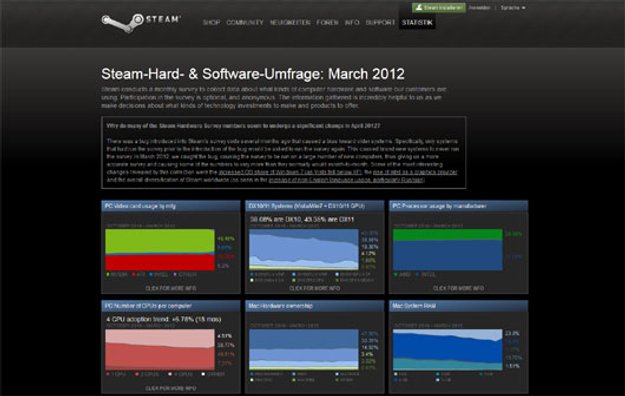The image size is (625, 396).
Task: Click the Mac hardware ownership chart
Action: click(304, 350)
